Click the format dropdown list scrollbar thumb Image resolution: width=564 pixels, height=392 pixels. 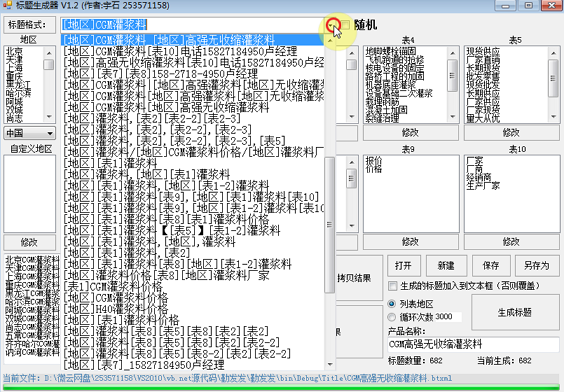pyautogui.click(x=329, y=225)
